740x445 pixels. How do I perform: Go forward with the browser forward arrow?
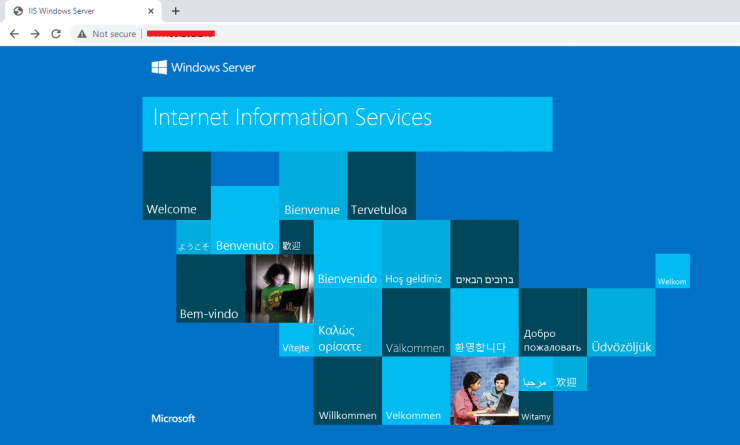click(x=35, y=34)
